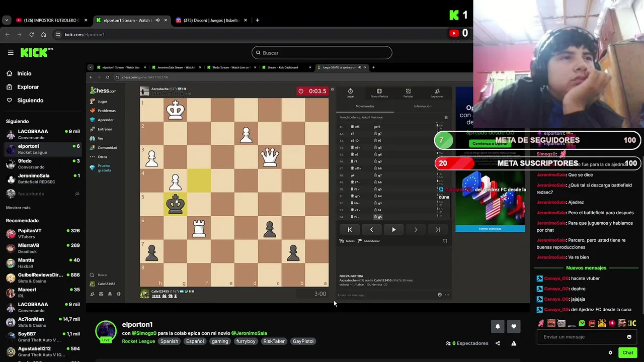Click Eliminar publicidad under ad
The image size is (644, 362).
tap(490, 229)
